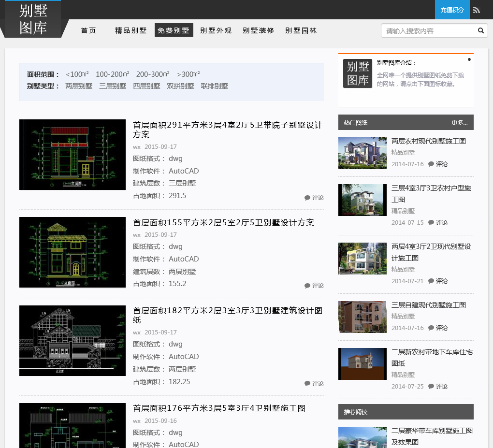493x448 pixels.
Task: Click 精品别墅 tag under 两层农村现代别墅施工图
Action: click(x=403, y=153)
